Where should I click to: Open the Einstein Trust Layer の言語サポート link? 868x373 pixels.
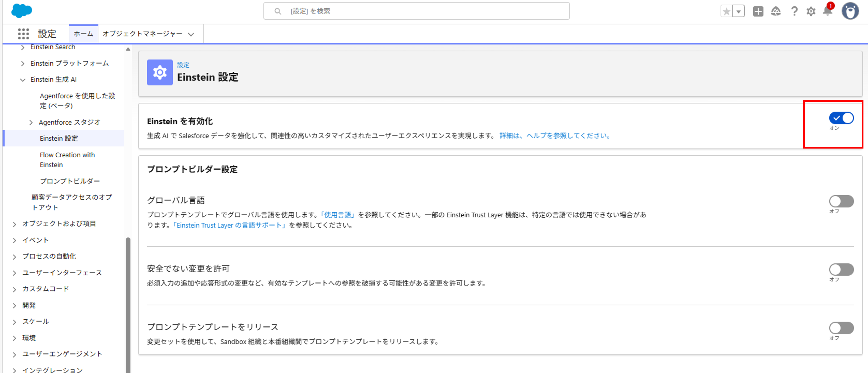(x=229, y=225)
